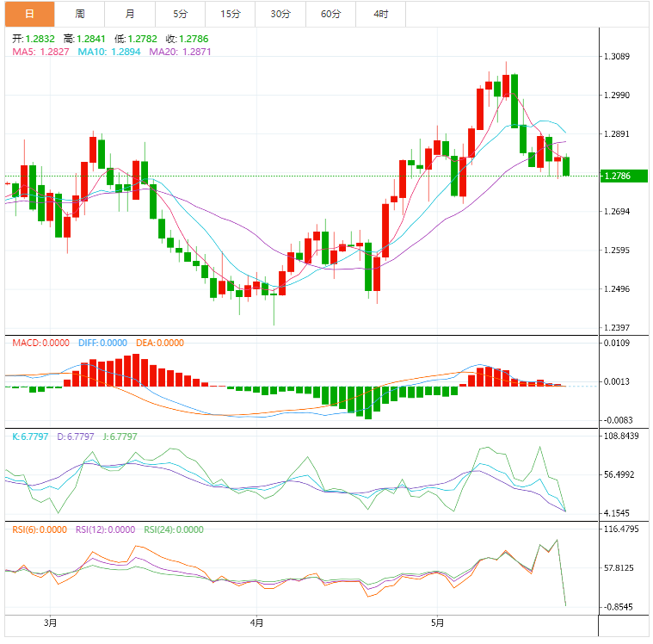This screenshot has width=653, height=644.
Task: Select the DEA legend label
Action: click(160, 343)
